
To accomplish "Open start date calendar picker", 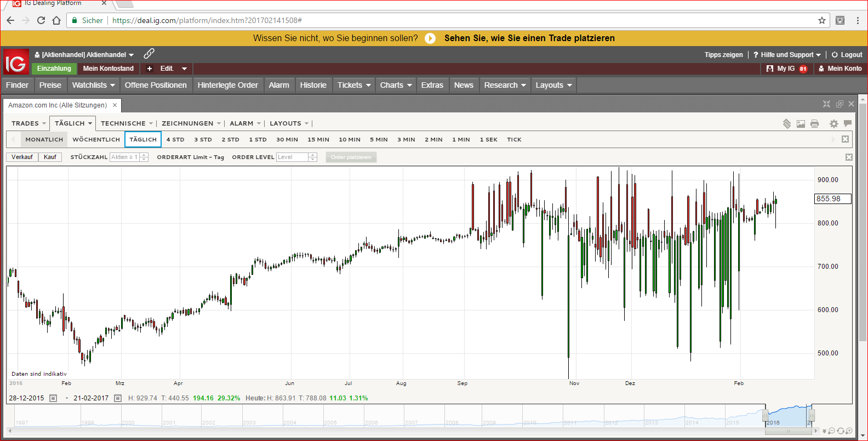I will (53, 398).
